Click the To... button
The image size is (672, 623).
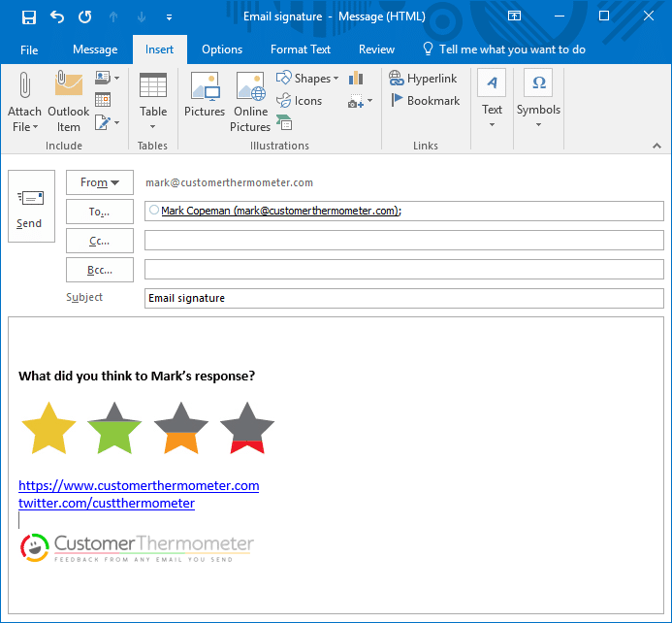(100, 212)
